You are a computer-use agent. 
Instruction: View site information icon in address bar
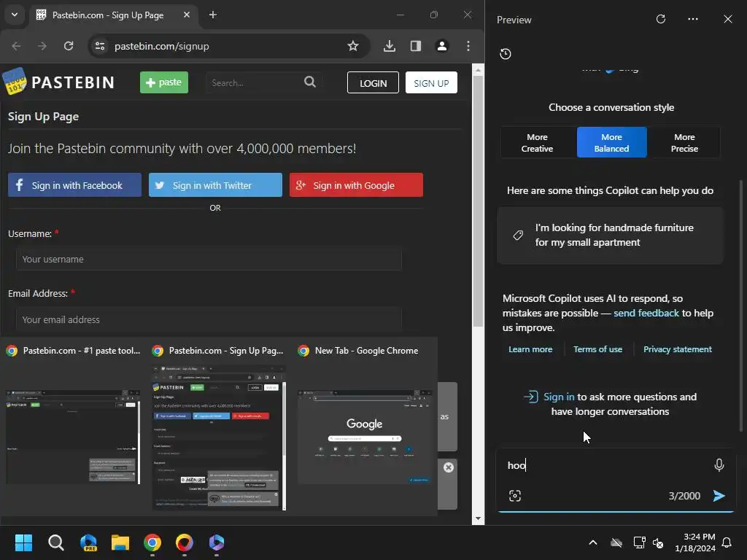point(100,46)
